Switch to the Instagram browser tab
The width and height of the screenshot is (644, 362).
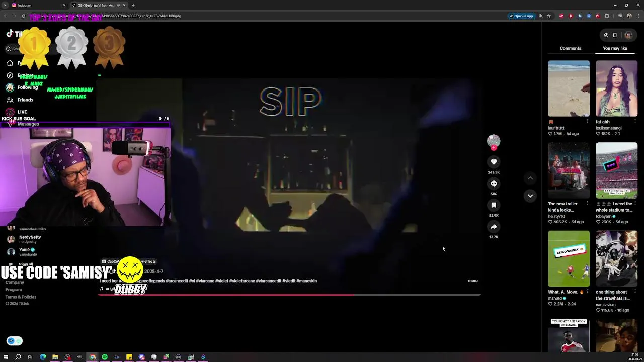[x=38, y=5]
